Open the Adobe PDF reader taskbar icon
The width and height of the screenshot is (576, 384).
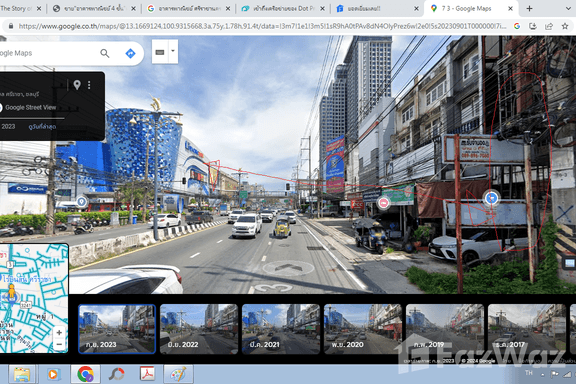(x=148, y=374)
